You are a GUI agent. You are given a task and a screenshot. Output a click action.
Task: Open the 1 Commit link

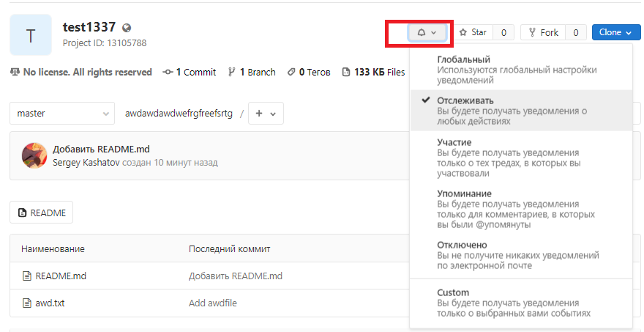190,72
